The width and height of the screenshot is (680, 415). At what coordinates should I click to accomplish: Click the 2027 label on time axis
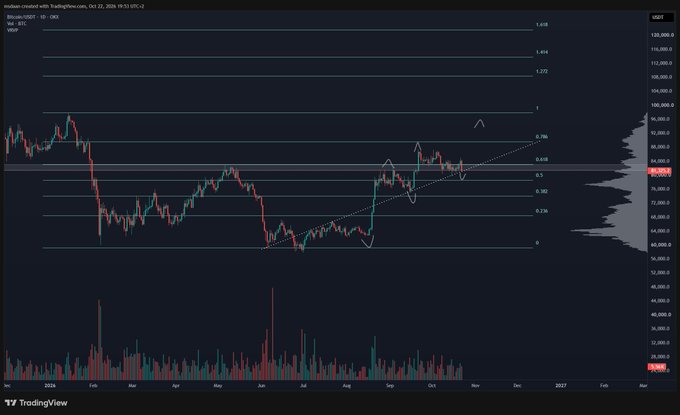(561, 386)
